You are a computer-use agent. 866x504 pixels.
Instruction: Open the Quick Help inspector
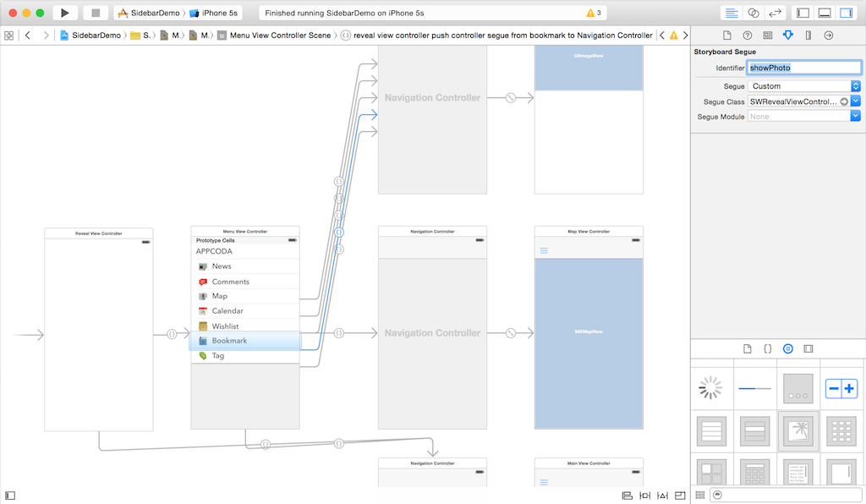pos(748,36)
